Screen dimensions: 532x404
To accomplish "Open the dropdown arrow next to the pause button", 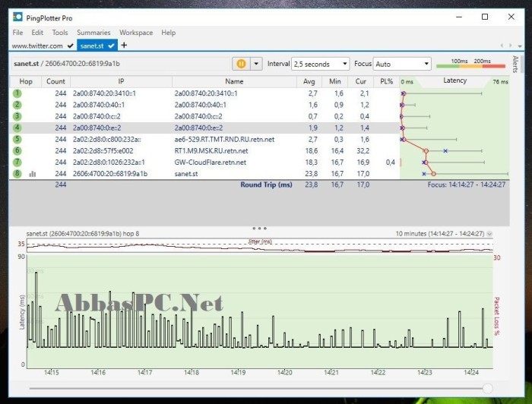I will pyautogui.click(x=256, y=64).
